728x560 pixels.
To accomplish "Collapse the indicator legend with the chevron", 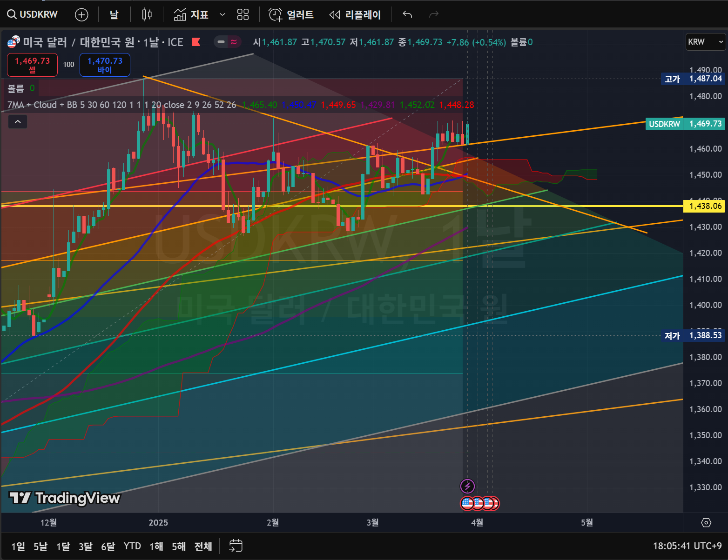I will coord(18,122).
